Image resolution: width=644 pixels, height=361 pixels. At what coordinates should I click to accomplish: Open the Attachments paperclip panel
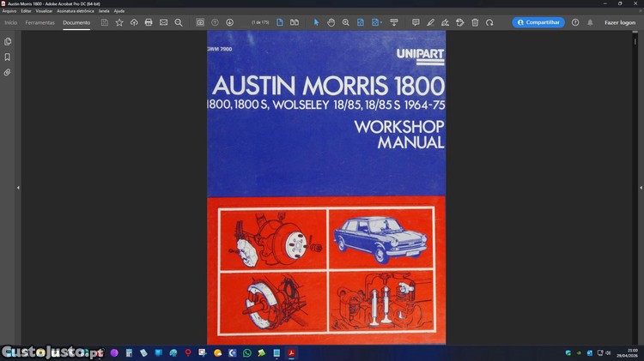(8, 73)
